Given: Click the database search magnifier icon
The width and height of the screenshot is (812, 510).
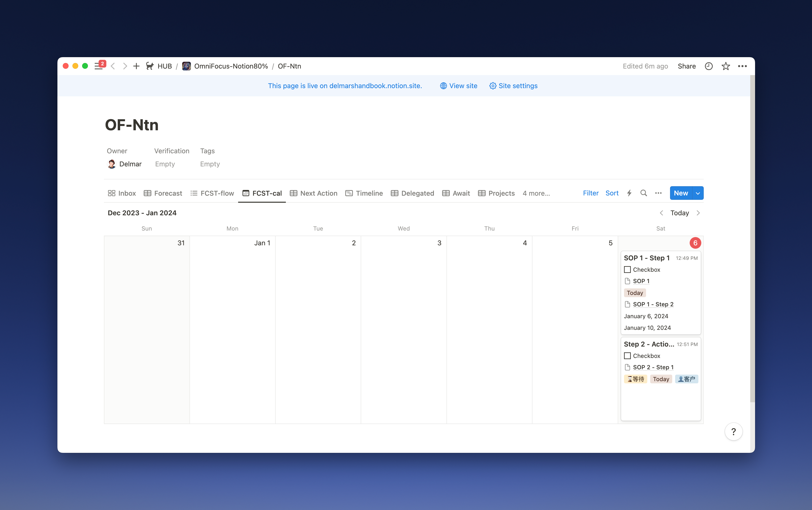Looking at the screenshot, I should pos(643,193).
